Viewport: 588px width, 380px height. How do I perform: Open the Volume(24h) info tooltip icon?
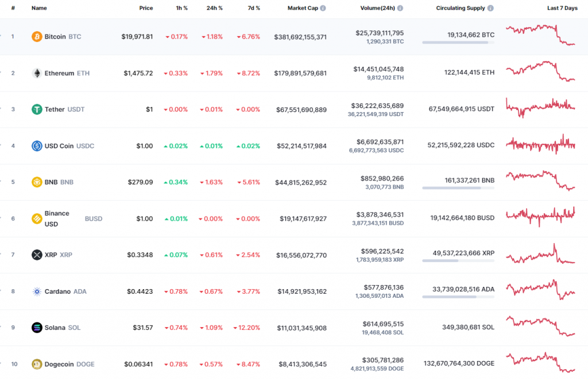pyautogui.click(x=400, y=9)
